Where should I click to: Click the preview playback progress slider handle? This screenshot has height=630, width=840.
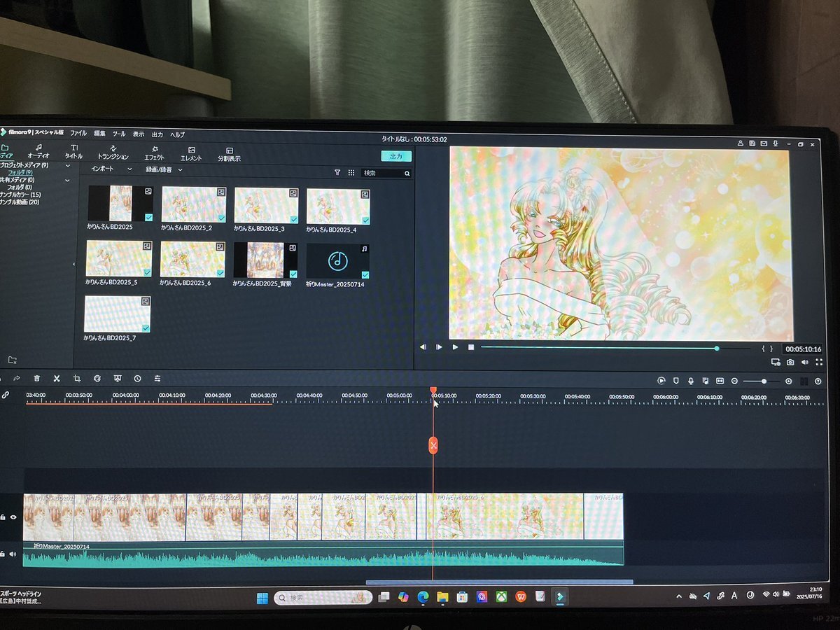click(x=717, y=348)
